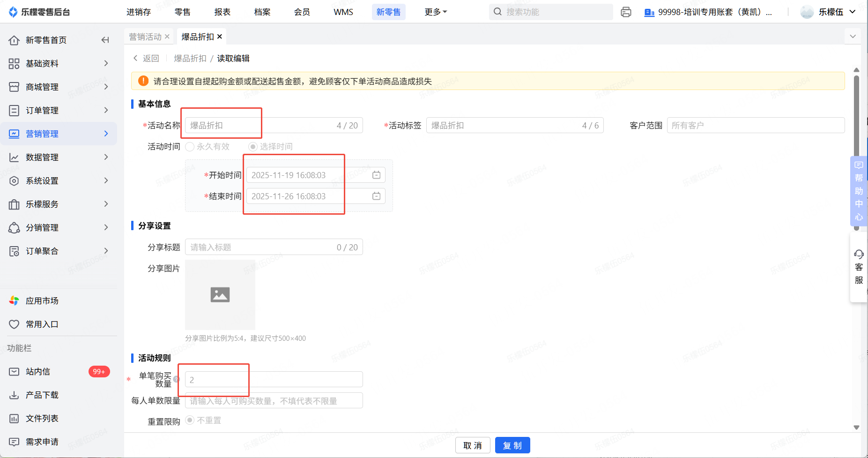This screenshot has width=868, height=458.
Task: Click the 需求申请 icon
Action: coord(14,442)
